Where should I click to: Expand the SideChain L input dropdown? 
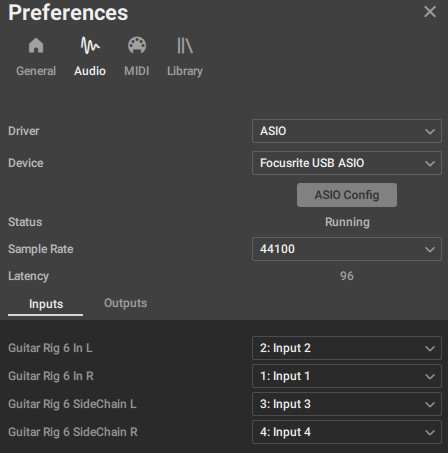[347, 404]
